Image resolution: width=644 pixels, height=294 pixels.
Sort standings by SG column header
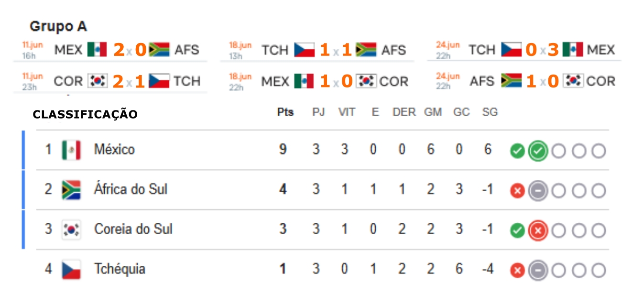[x=490, y=112]
